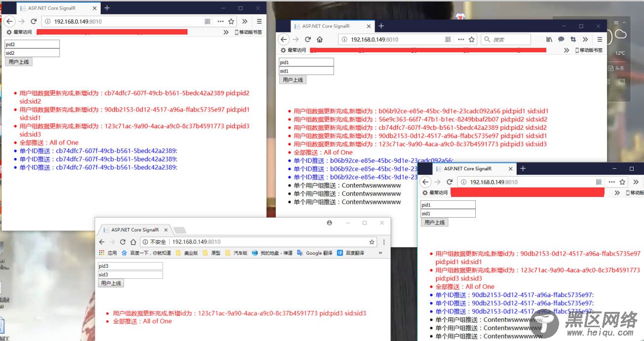Open the 汽车版 bookmark folder in Chrome

[236, 253]
